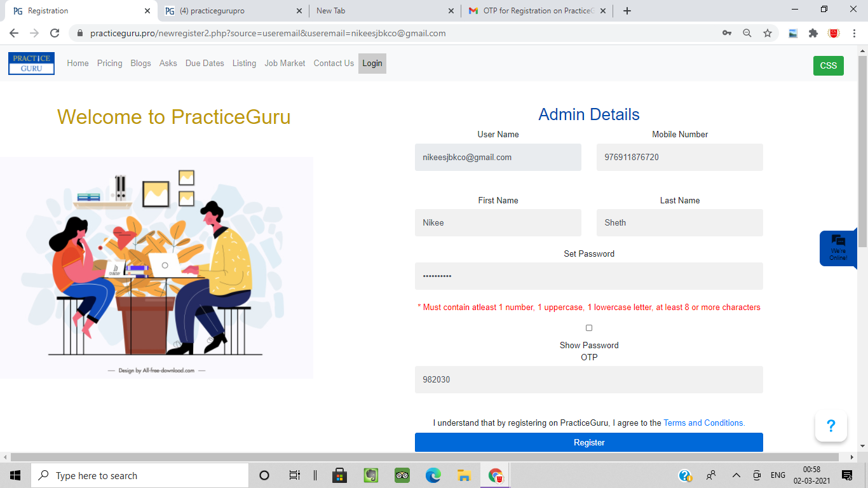868x488 pixels.
Task: Focus the Last Name field
Action: [680, 223]
